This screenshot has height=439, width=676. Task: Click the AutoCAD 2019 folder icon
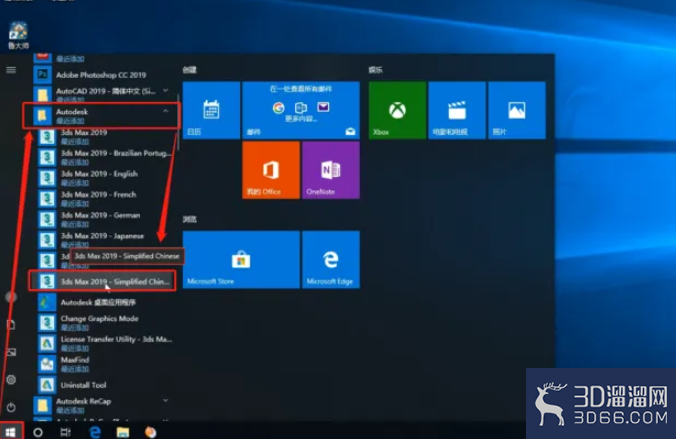click(42, 94)
